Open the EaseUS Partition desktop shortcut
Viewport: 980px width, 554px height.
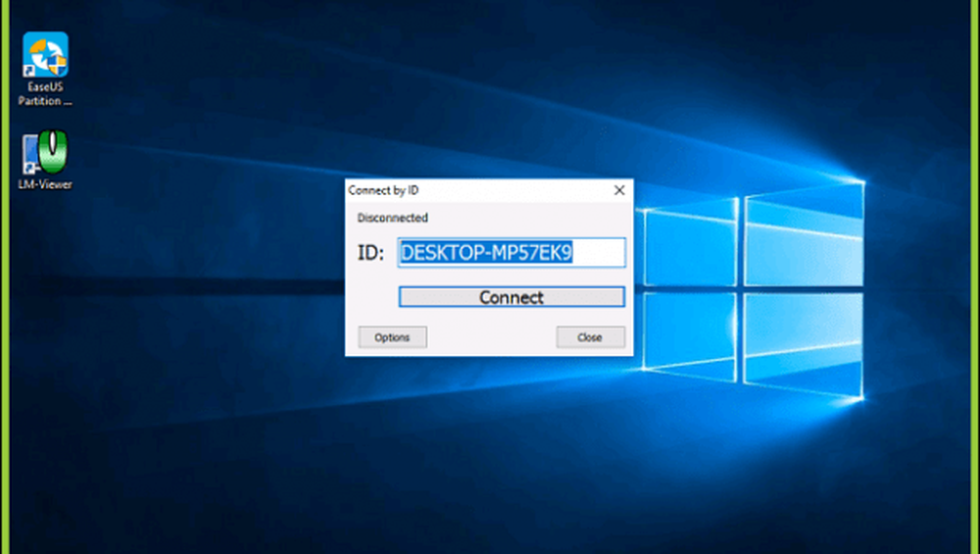(x=45, y=69)
